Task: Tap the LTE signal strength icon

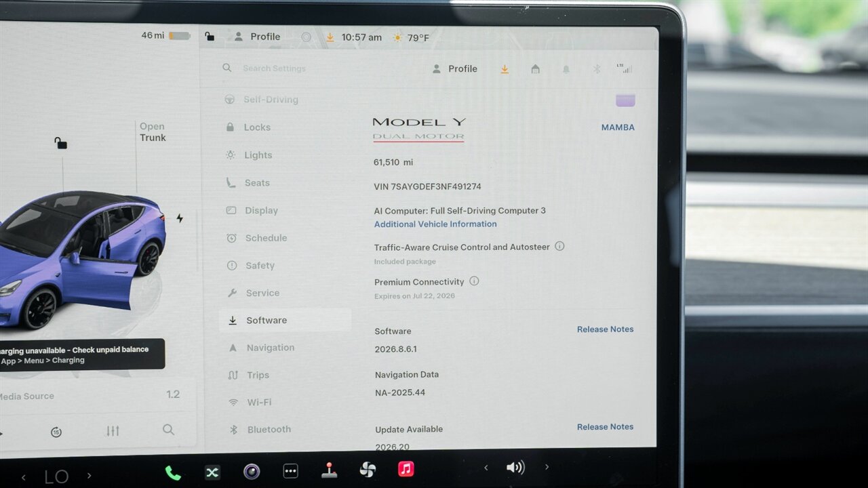Action: tap(625, 68)
